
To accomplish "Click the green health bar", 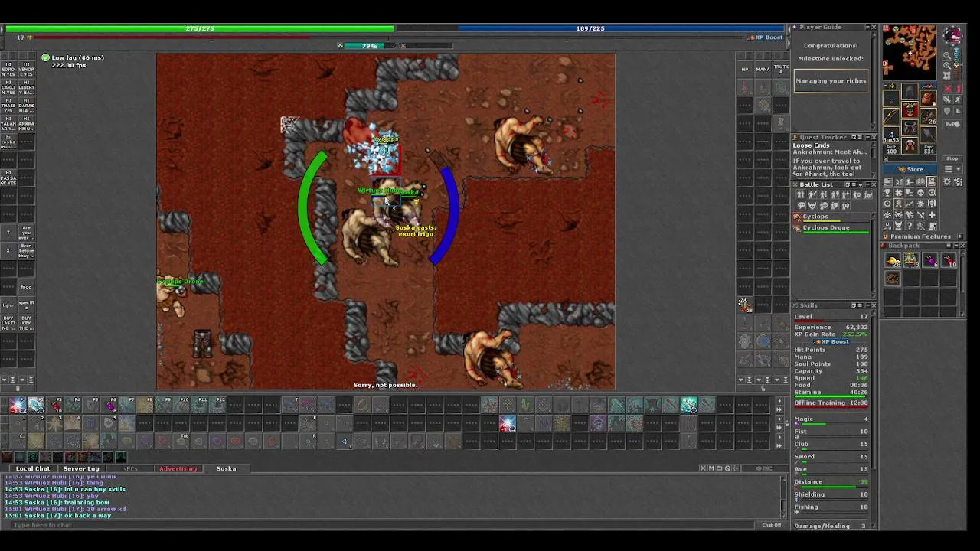I will point(200,28).
